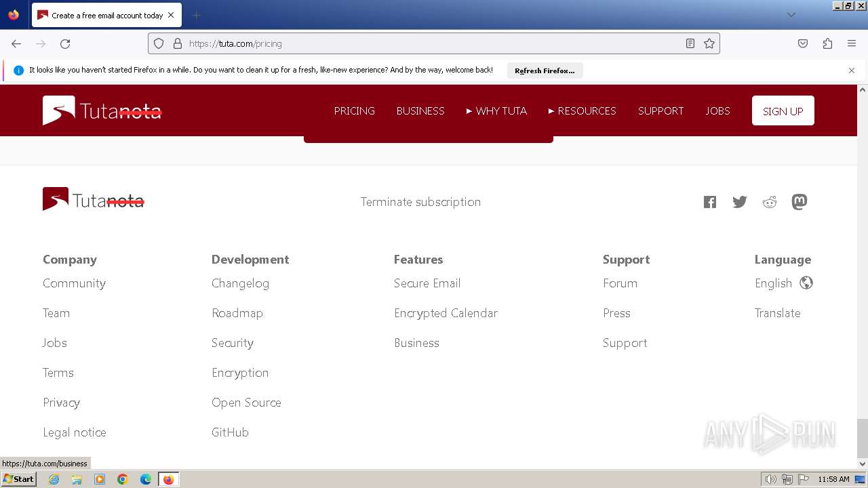Open the Forum link
Image resolution: width=868 pixels, height=488 pixels.
click(620, 283)
